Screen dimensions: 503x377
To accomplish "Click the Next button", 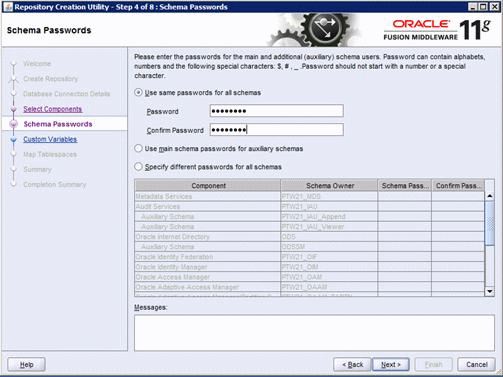I will tap(391, 364).
